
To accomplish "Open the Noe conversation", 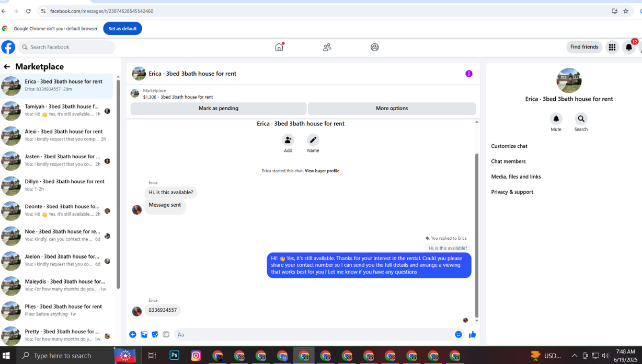I will pos(56,236).
